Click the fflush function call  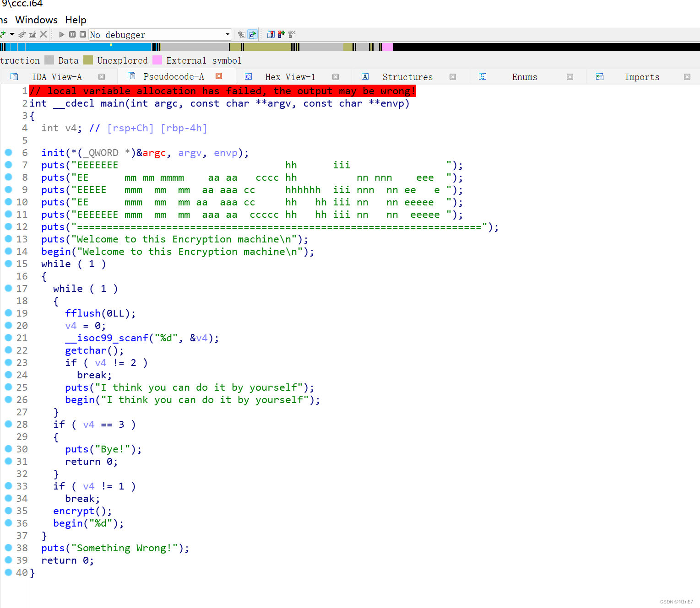pyautogui.click(x=83, y=313)
